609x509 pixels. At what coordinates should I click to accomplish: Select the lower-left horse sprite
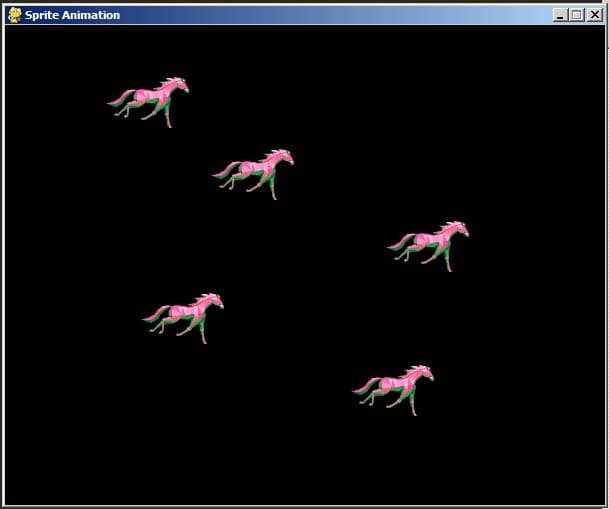185,315
